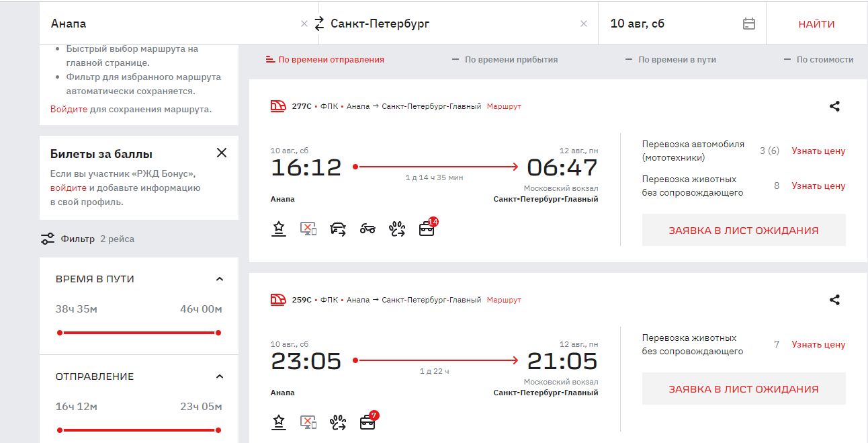Screen dimensions: 868x443
Task: Open the Фильтр settings icon
Action: 48,239
